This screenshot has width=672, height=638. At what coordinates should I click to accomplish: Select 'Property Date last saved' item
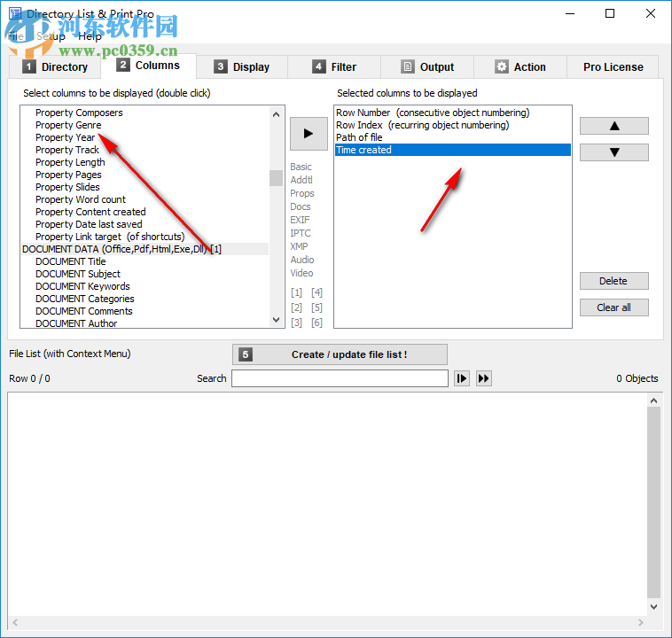click(x=89, y=224)
